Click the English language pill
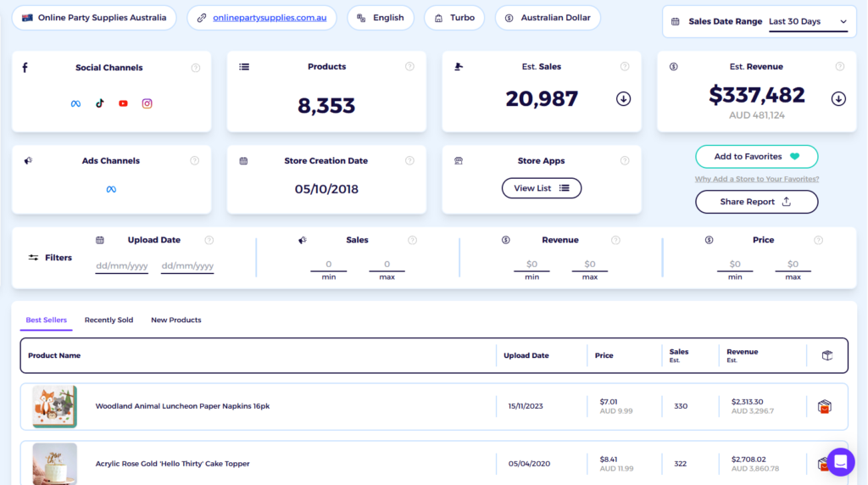This screenshot has height=485, width=868. (x=381, y=18)
